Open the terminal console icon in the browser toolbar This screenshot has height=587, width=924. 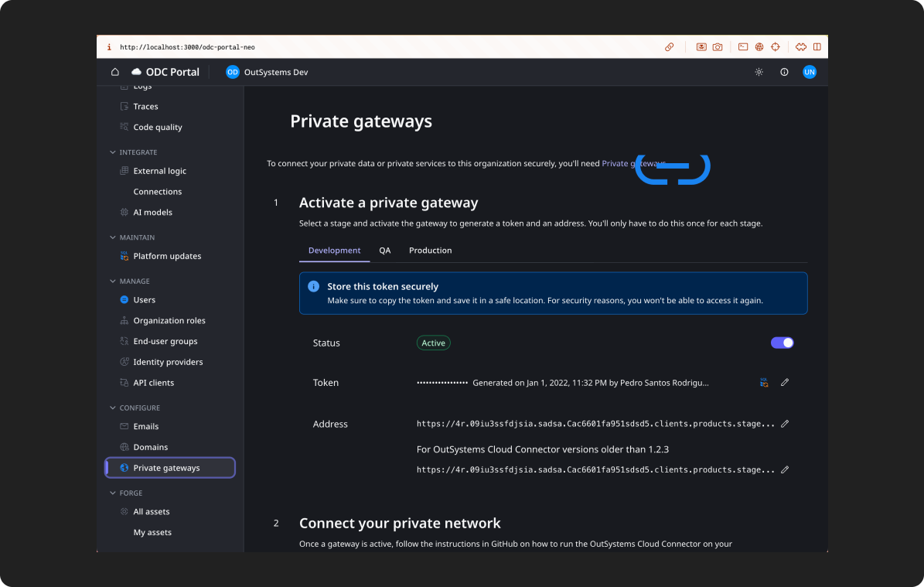tap(743, 47)
